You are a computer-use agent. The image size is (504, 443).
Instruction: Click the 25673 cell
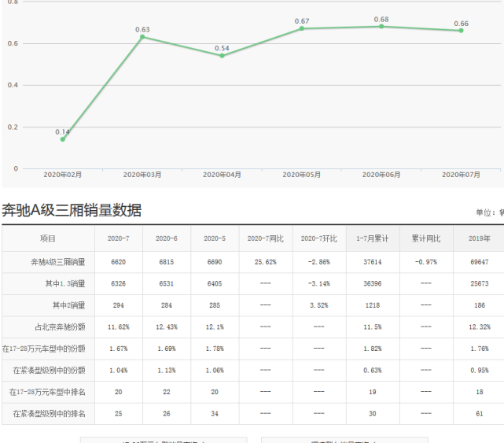[480, 283]
